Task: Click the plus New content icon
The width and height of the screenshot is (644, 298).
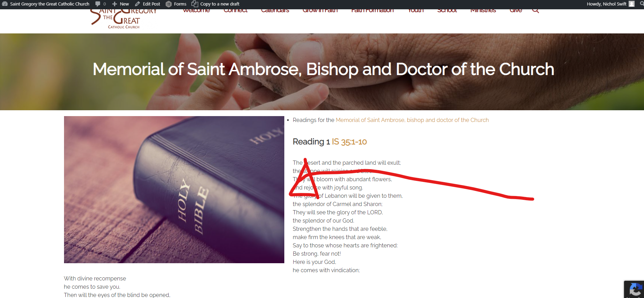Action: coord(115,4)
